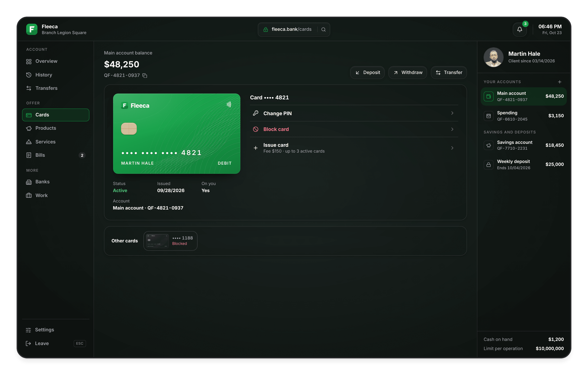Screen dimensions: 588x375
Task: Click the key icon next to Change PIN
Action: (255, 113)
